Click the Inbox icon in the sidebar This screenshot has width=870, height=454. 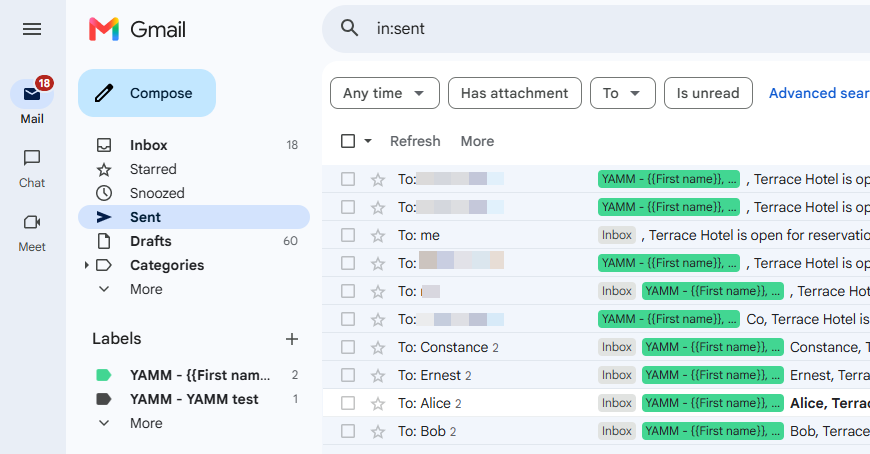[104, 145]
